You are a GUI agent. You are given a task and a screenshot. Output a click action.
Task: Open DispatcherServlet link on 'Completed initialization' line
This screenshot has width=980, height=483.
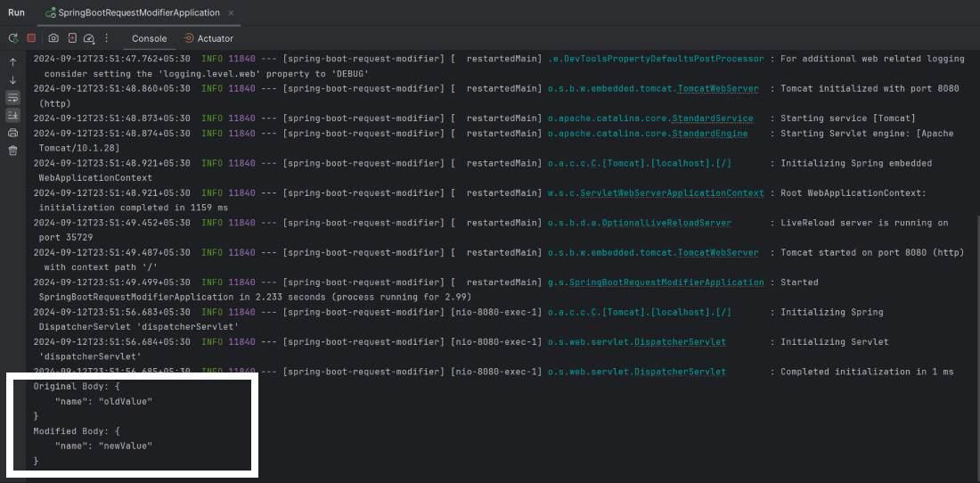[x=680, y=372]
